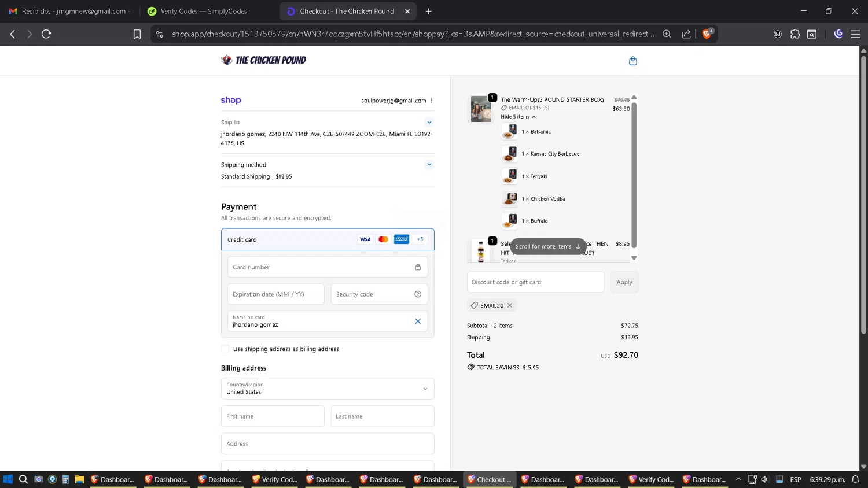This screenshot has height=488, width=868.
Task: Click the volume speaker icon
Action: pos(764,479)
